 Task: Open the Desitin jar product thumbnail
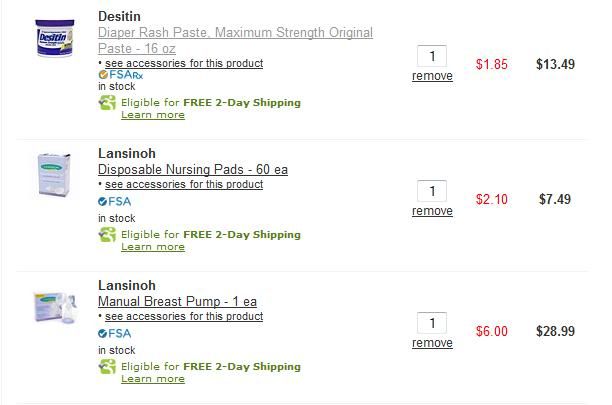[54, 38]
